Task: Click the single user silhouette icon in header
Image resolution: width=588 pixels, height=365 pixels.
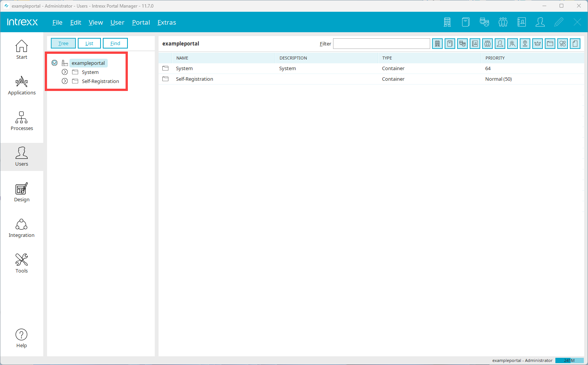Action: (x=540, y=22)
